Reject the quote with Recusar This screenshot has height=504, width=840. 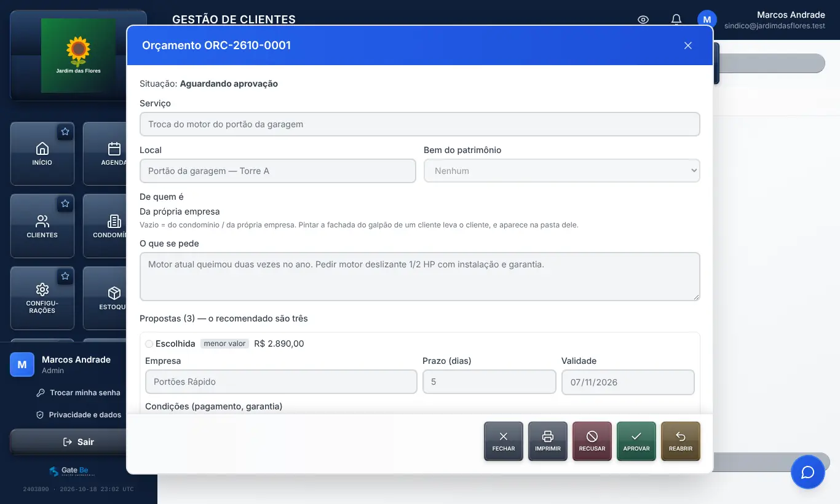point(592,441)
